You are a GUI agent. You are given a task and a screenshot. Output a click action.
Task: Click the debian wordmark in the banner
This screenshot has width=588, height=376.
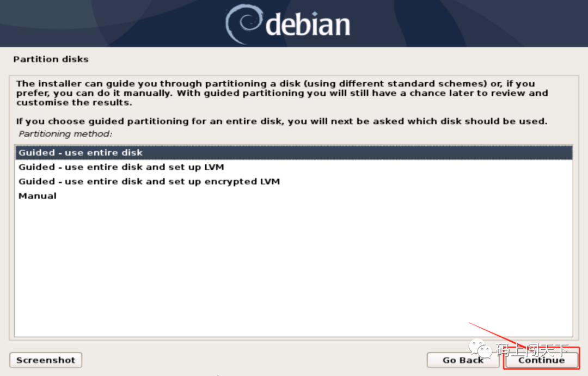[308, 24]
